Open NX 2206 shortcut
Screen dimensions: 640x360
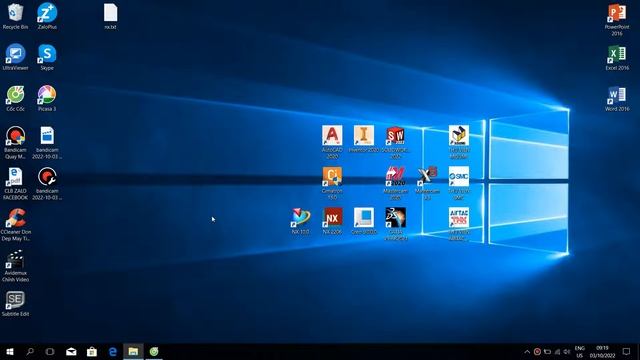pyautogui.click(x=332, y=221)
